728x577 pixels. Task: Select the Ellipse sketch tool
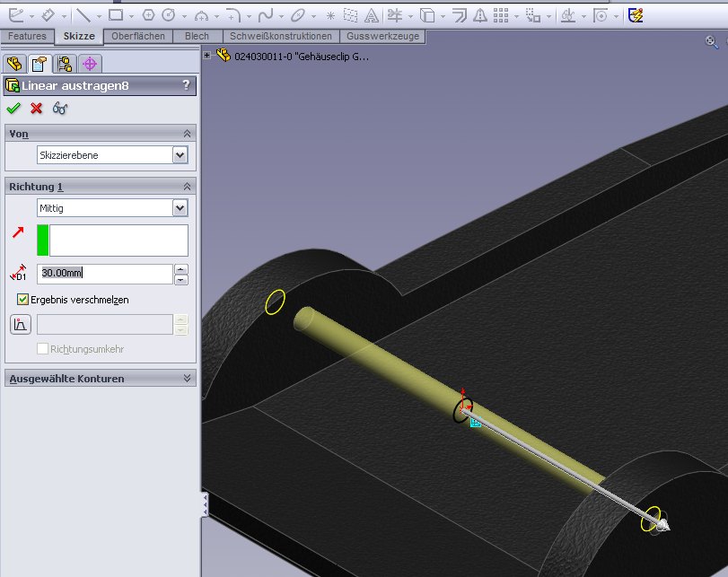(x=298, y=16)
